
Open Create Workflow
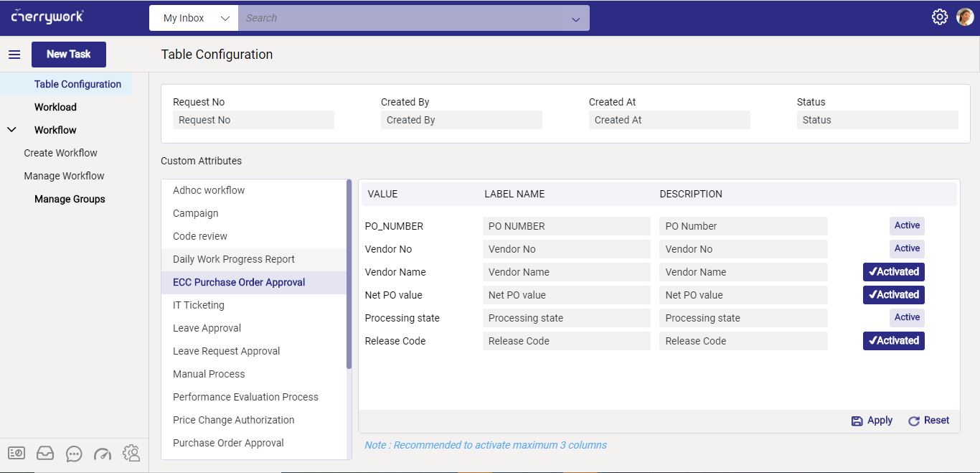click(x=60, y=153)
